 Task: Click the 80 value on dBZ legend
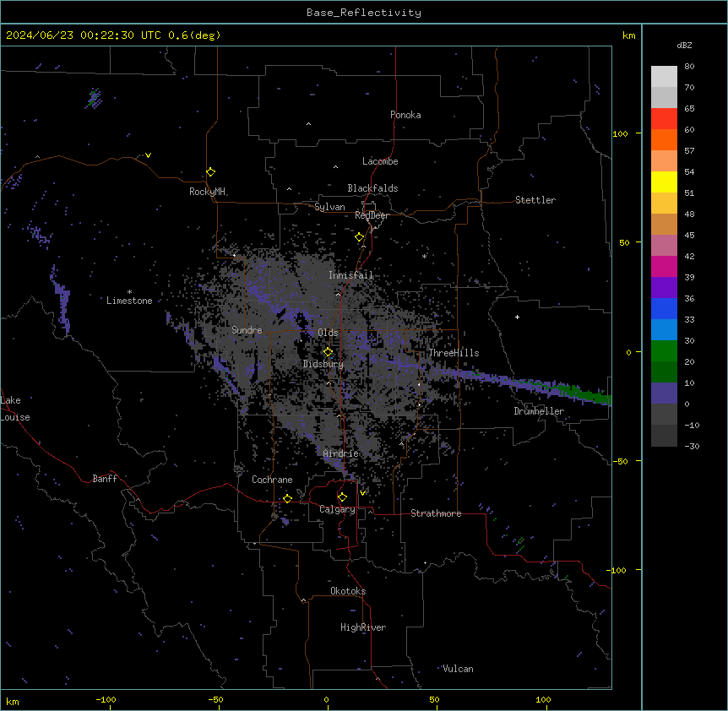(x=689, y=67)
